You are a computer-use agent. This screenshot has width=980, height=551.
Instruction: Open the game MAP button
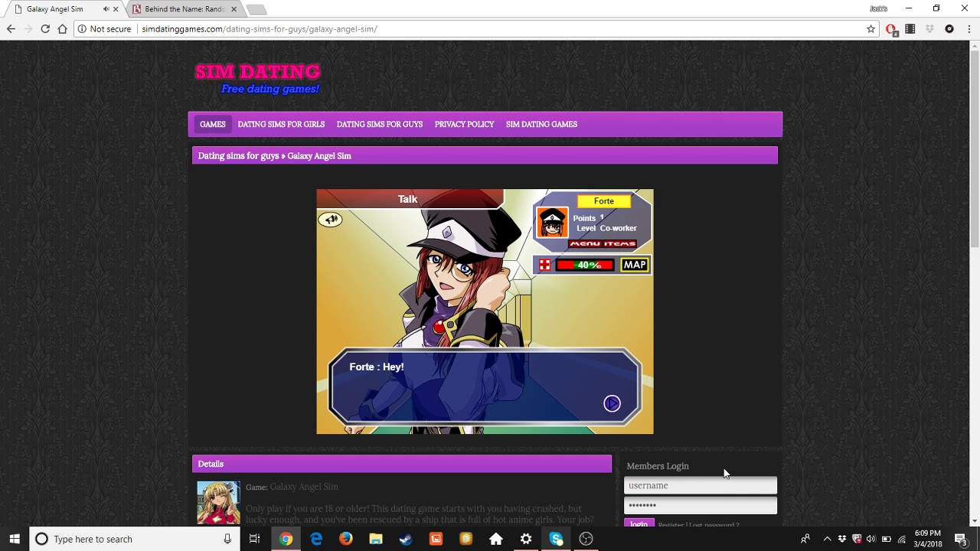[x=635, y=265]
